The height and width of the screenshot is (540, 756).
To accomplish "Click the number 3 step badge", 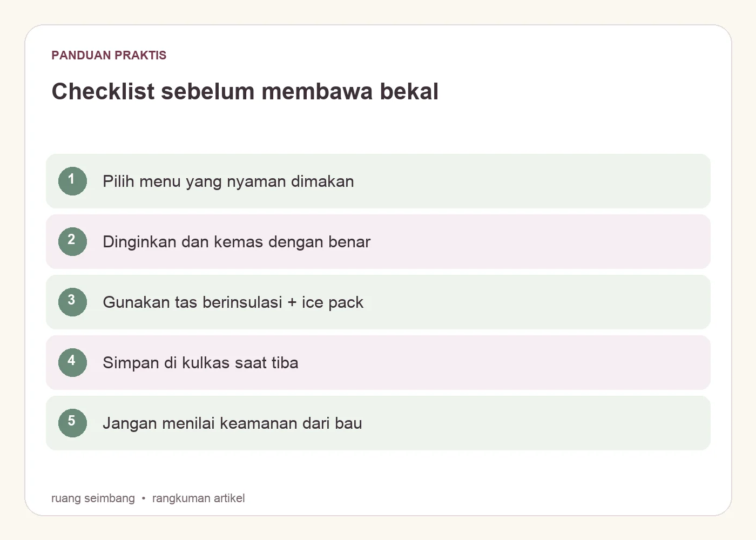I will [72, 302].
